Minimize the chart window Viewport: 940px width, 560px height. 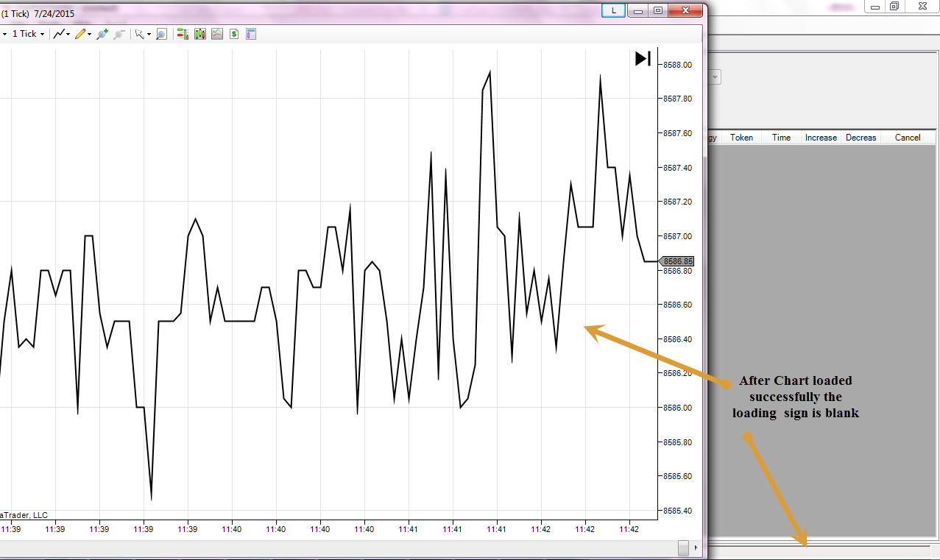(x=639, y=10)
